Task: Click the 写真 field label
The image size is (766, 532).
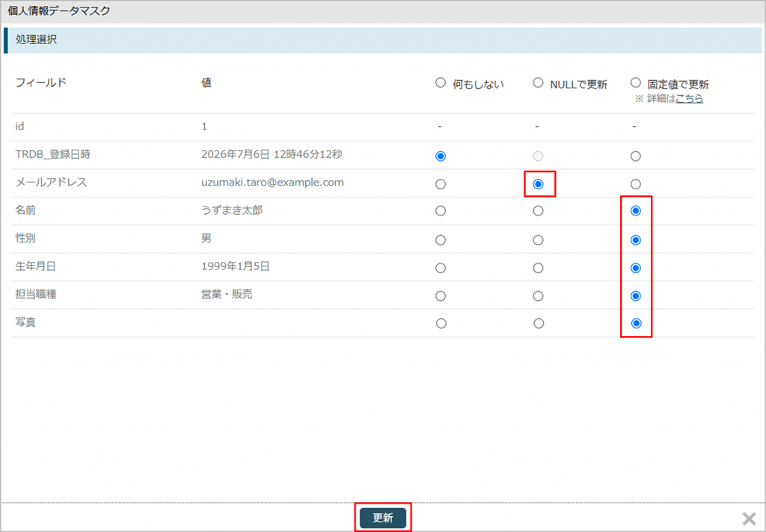Action: pos(25,322)
